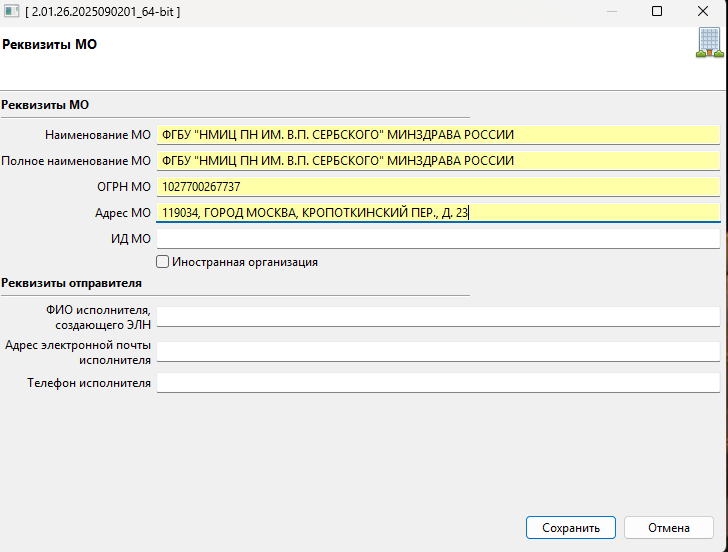Viewport: 728px width, 552px height.
Task: Maximize the application window
Action: [x=657, y=12]
